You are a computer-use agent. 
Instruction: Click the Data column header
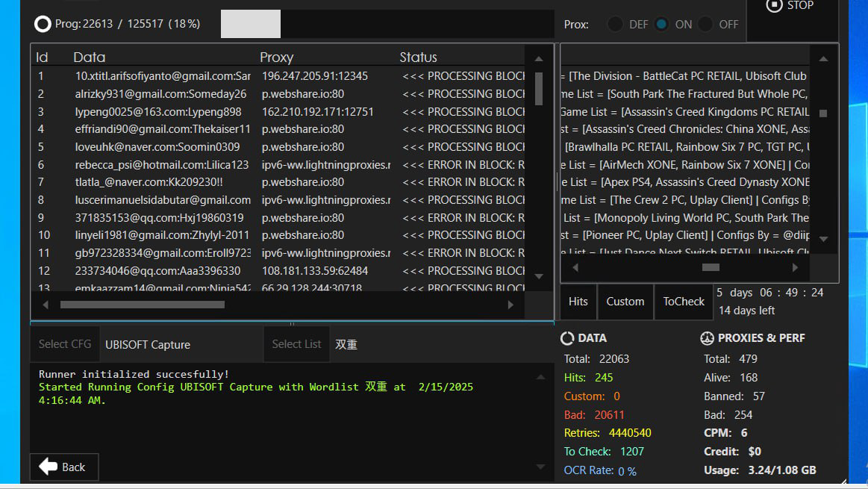(89, 57)
